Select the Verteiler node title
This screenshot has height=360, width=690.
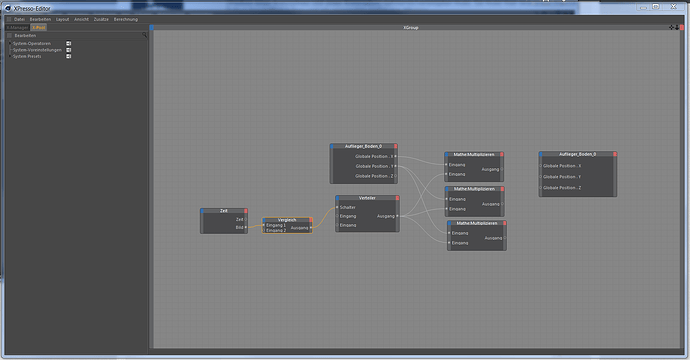click(x=367, y=198)
